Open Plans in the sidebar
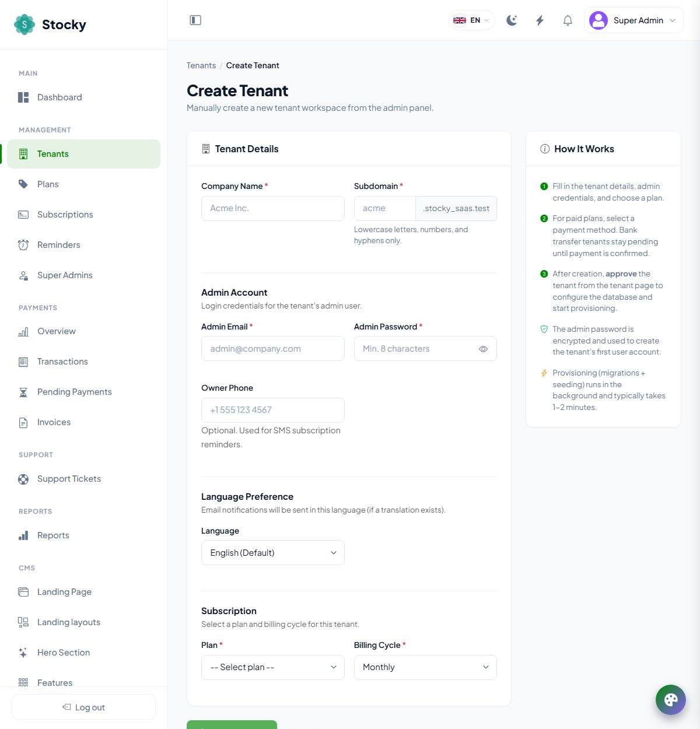 pos(83,184)
